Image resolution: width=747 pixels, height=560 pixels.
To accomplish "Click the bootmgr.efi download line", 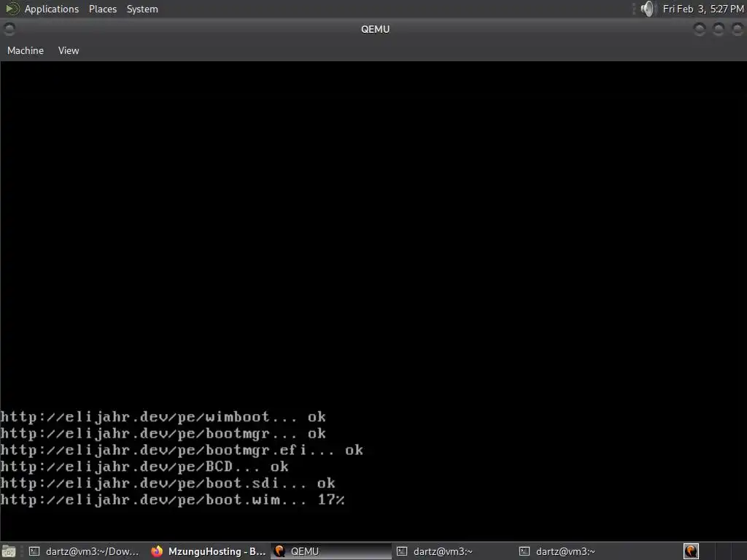I will tap(182, 450).
